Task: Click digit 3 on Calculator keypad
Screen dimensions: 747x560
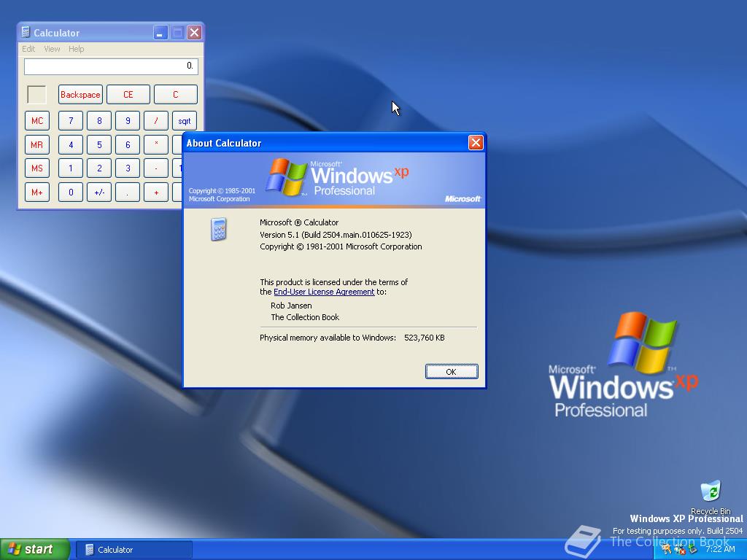Action: pyautogui.click(x=128, y=168)
